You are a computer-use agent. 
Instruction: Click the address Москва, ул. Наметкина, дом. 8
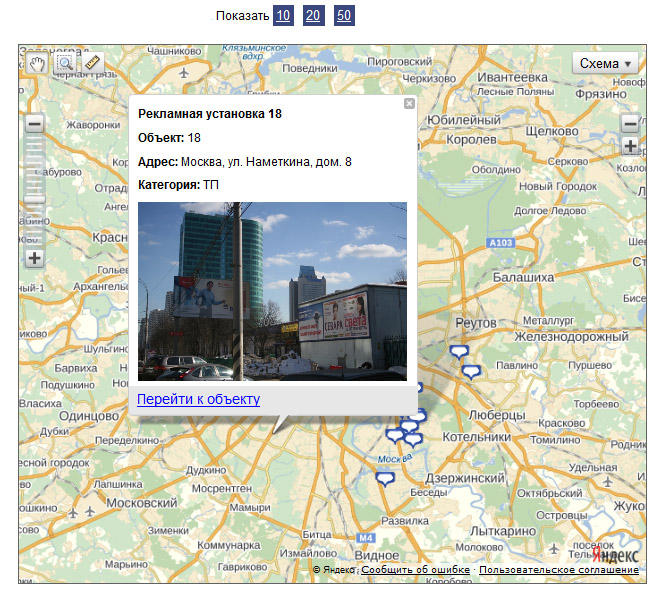pyautogui.click(x=266, y=162)
